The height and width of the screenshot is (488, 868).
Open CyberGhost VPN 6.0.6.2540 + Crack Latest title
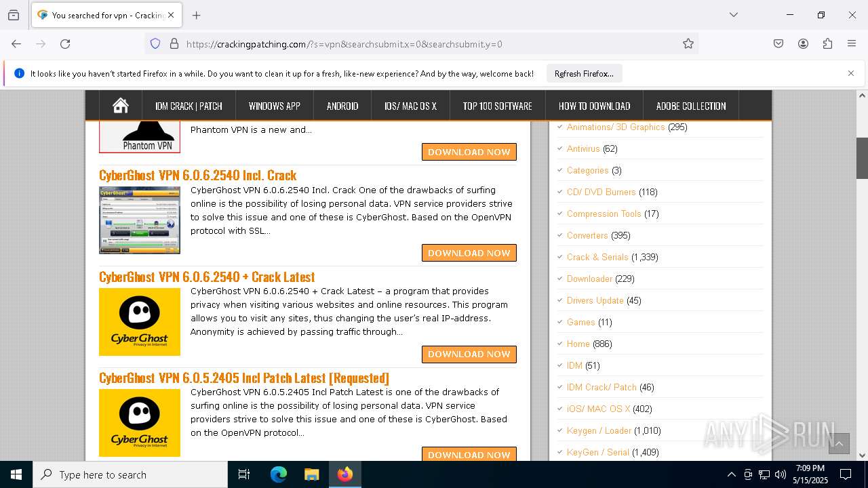pos(207,277)
